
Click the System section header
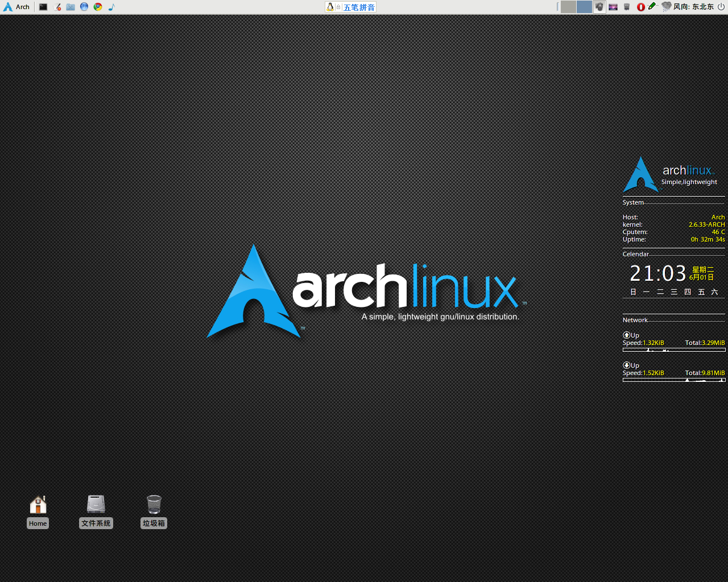[x=633, y=202]
